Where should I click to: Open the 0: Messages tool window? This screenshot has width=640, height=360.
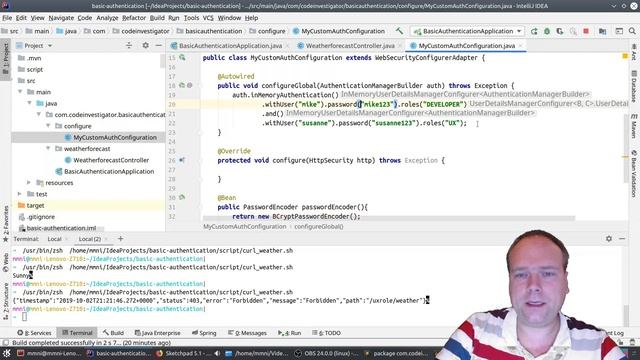(247, 333)
